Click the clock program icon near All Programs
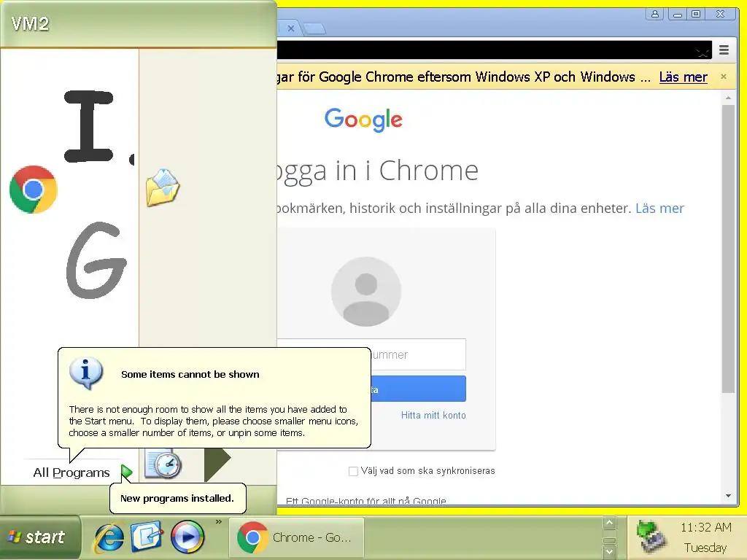The height and width of the screenshot is (560, 747). (x=163, y=464)
